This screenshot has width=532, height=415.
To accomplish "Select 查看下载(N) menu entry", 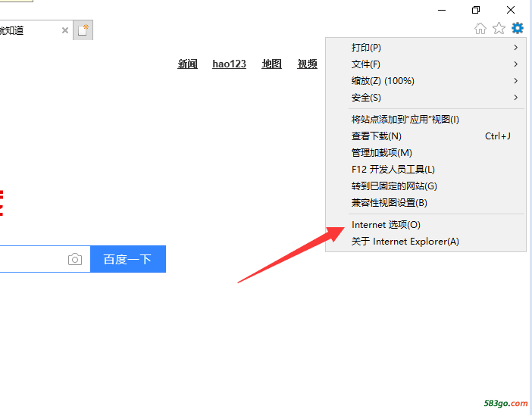I will tap(426, 136).
